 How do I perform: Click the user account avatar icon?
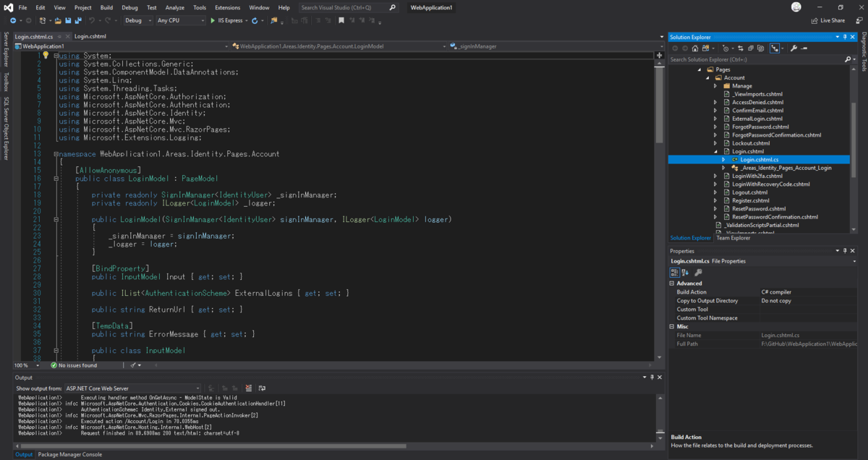(796, 7)
